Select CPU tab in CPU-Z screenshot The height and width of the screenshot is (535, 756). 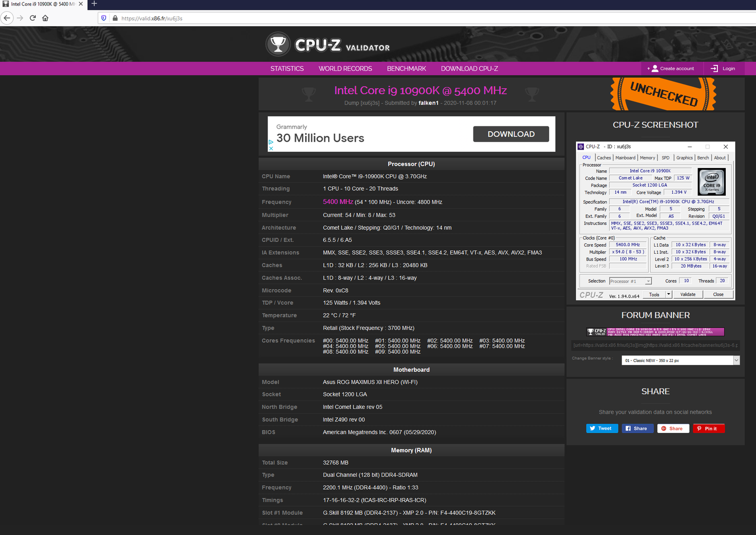(586, 158)
